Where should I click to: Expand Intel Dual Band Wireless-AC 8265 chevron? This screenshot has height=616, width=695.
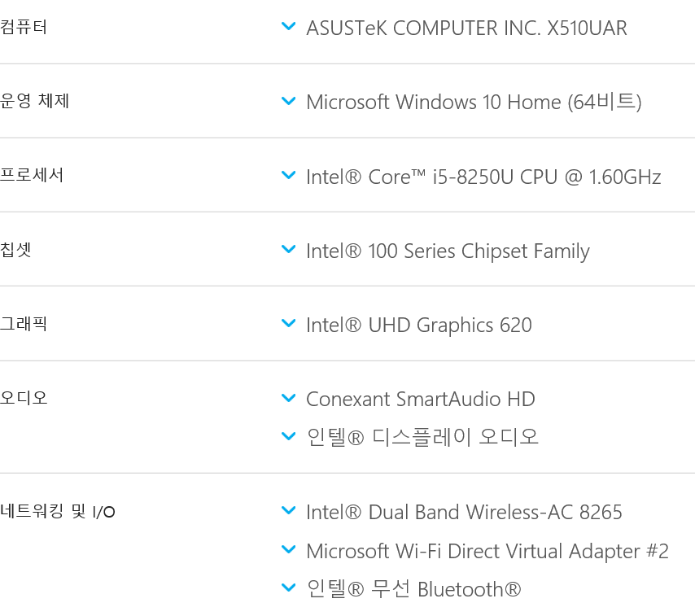point(289,510)
